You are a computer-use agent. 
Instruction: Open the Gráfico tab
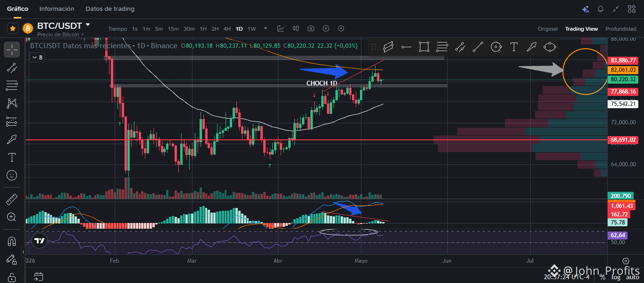(17, 9)
